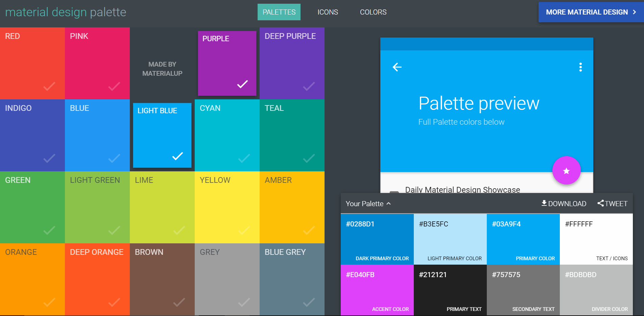644x316 pixels.
Task: Choose the YELLOW color tile
Action: coord(227,207)
